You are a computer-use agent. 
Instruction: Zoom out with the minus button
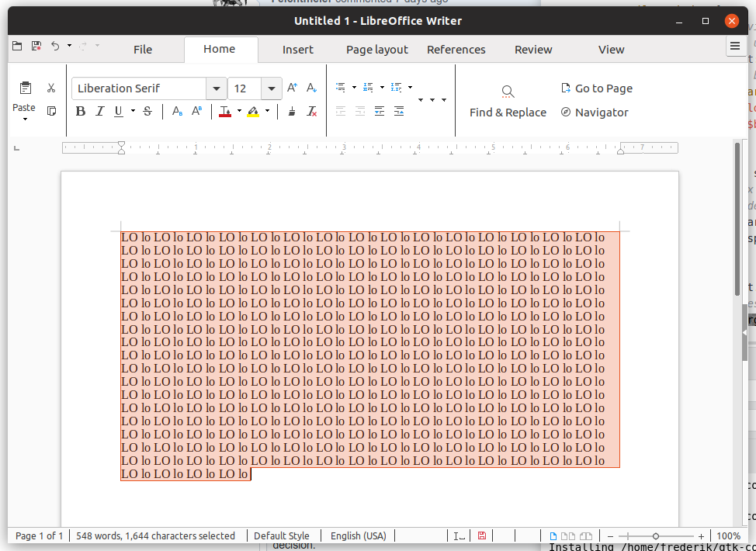pos(610,536)
